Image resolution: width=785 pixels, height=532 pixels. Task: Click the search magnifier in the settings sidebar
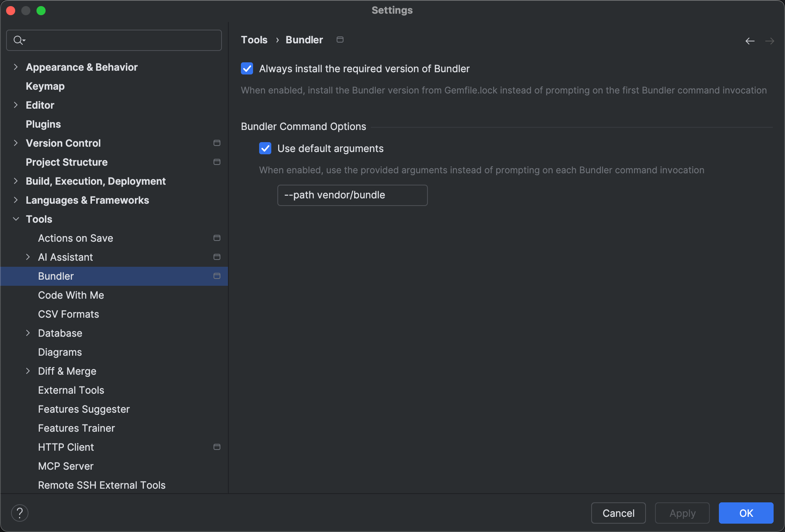pyautogui.click(x=19, y=40)
